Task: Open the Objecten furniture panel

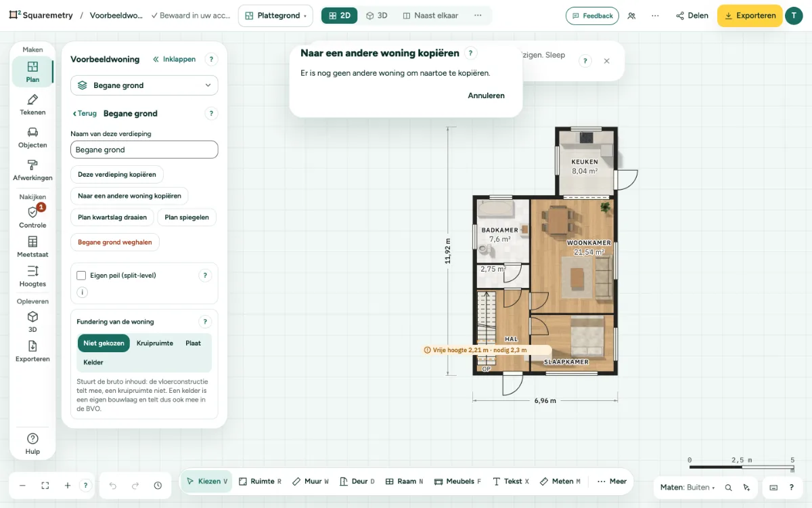Action: 32,137
